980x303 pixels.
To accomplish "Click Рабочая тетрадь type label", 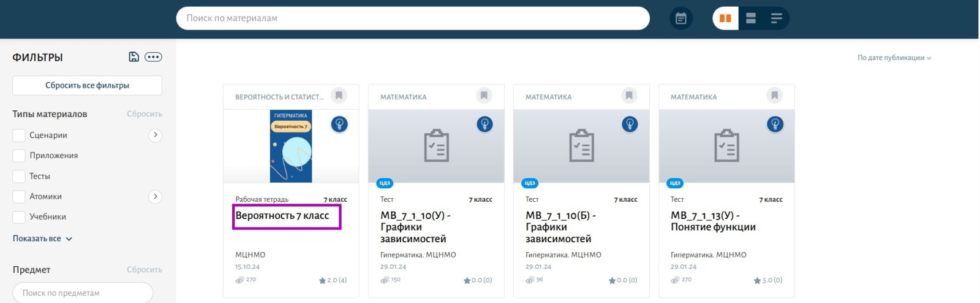I will [262, 199].
